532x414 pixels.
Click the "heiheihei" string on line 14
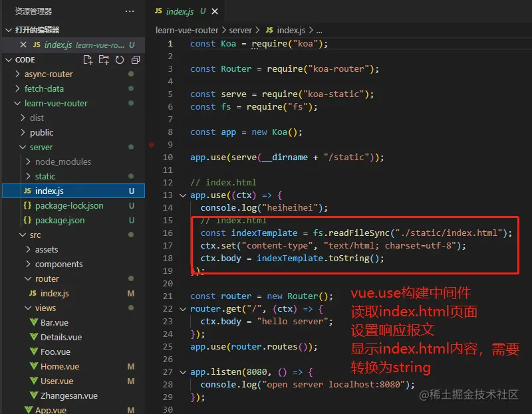point(290,207)
